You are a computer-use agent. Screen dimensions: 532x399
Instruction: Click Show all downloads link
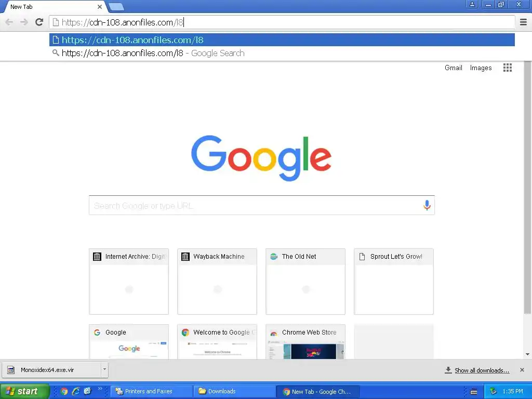click(x=482, y=370)
